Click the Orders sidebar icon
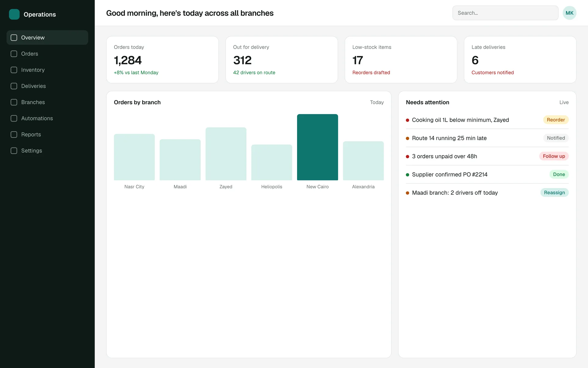The image size is (588, 368). pos(14,54)
